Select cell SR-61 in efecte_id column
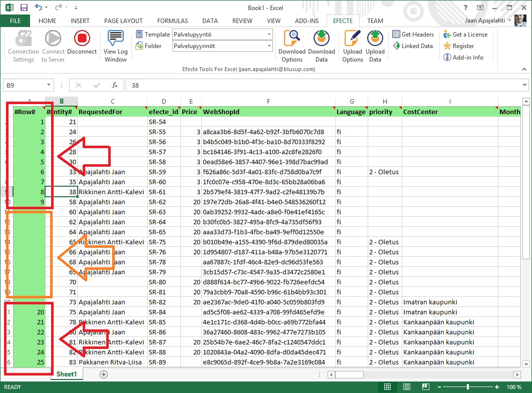 tap(164, 192)
